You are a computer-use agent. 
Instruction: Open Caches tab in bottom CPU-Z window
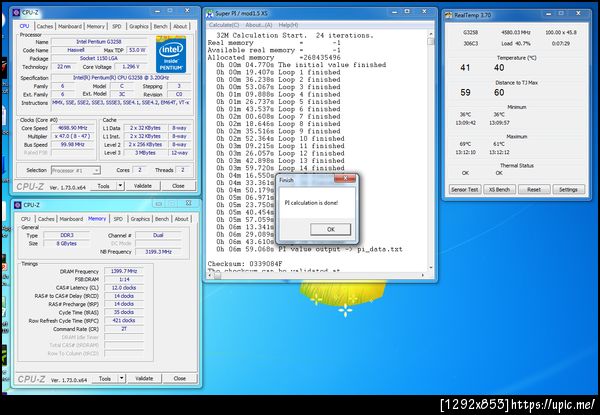pos(46,219)
